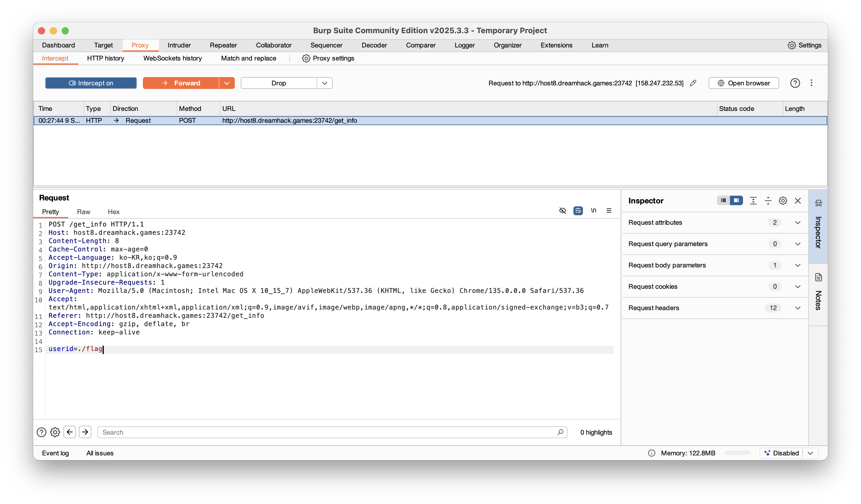Click the expand all sections icon
This screenshot has width=861, height=504.
753,201
